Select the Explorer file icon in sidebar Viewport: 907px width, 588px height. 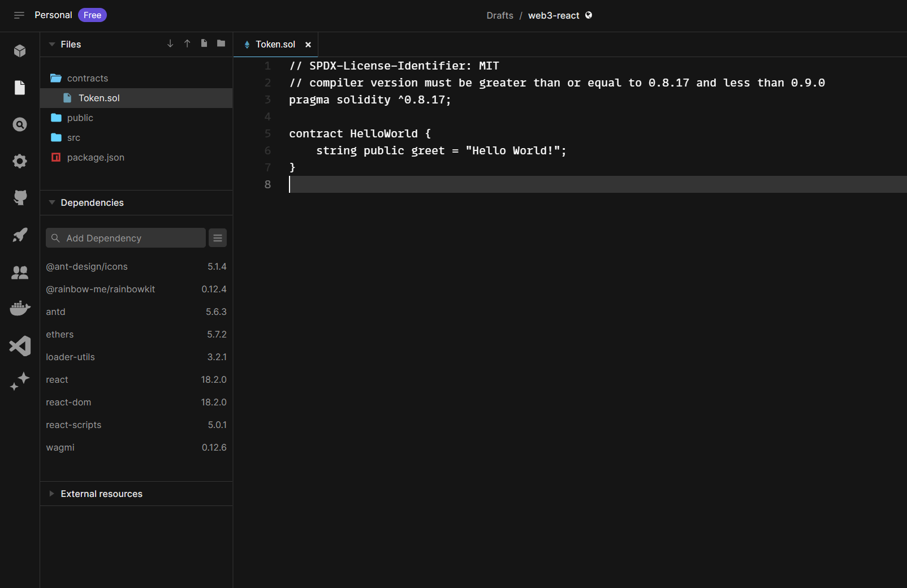(20, 88)
